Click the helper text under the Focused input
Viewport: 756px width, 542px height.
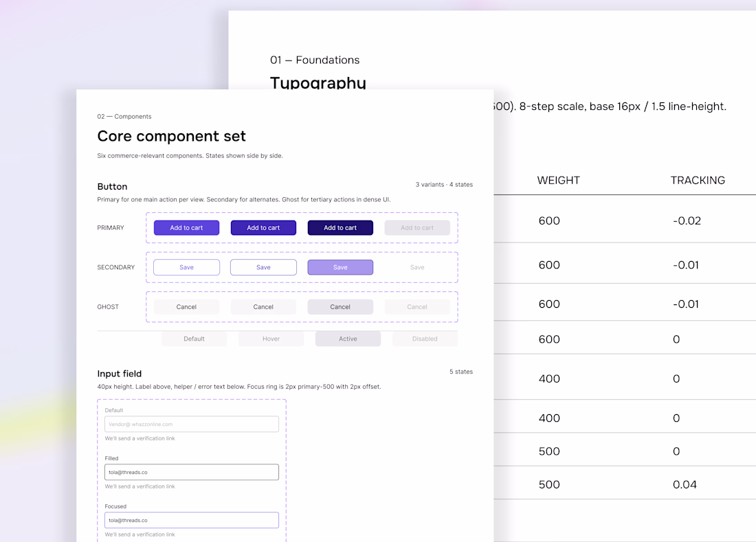point(140,534)
